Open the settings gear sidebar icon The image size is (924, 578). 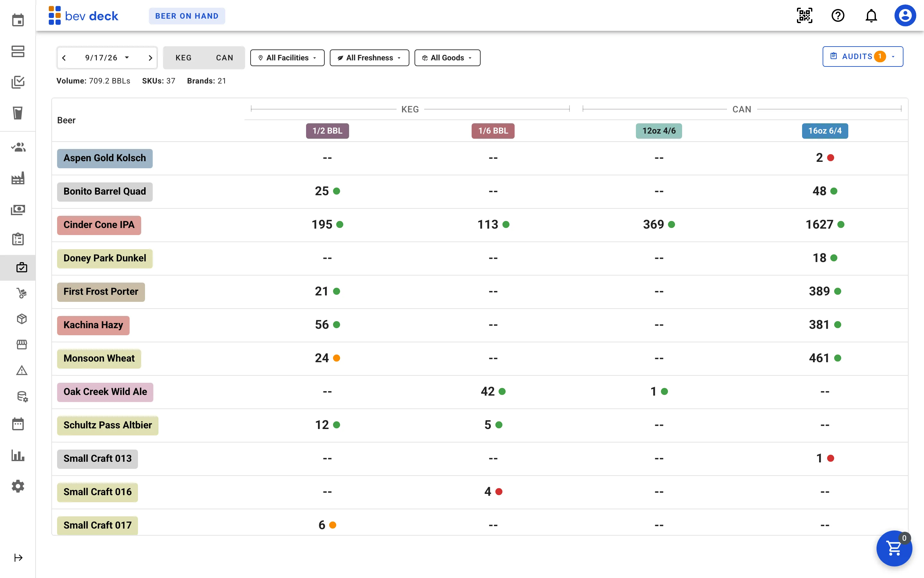18,486
